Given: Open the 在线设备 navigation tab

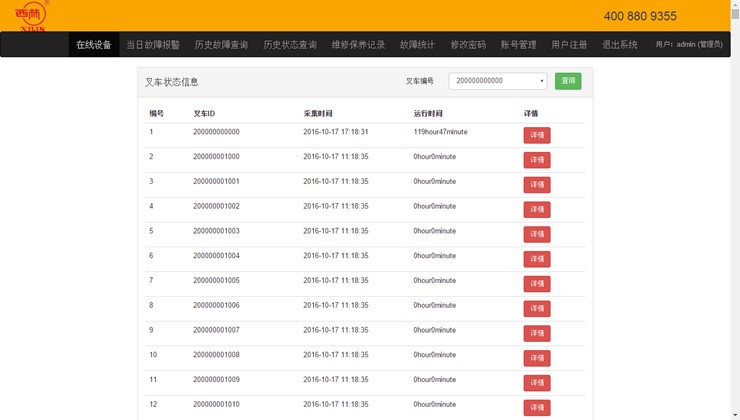Looking at the screenshot, I should 94,45.
